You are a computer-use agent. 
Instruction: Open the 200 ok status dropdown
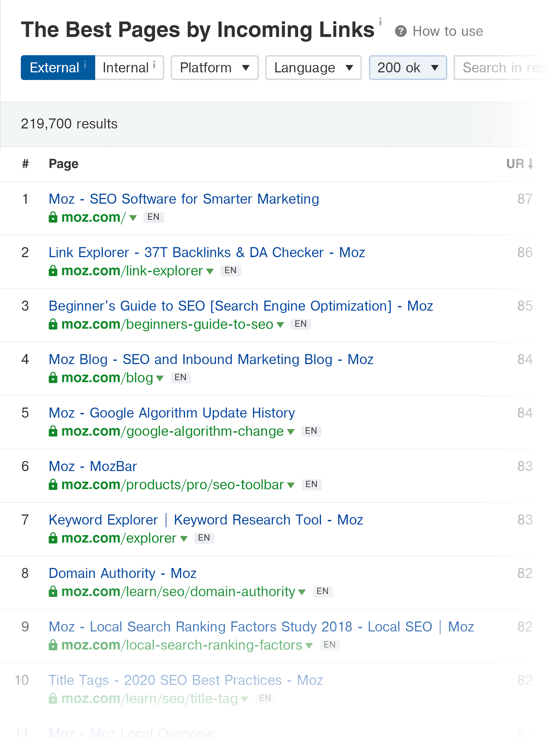point(408,68)
